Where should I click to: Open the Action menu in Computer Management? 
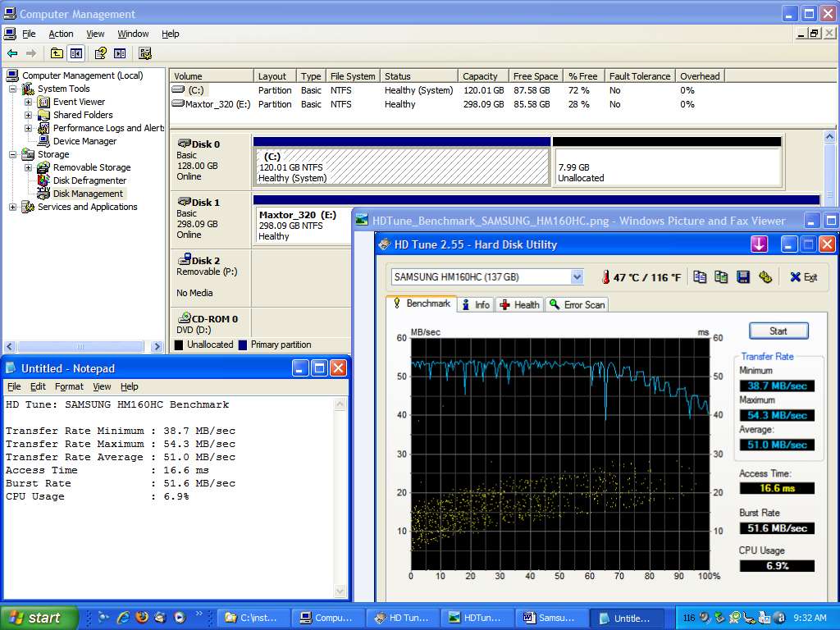(x=61, y=34)
